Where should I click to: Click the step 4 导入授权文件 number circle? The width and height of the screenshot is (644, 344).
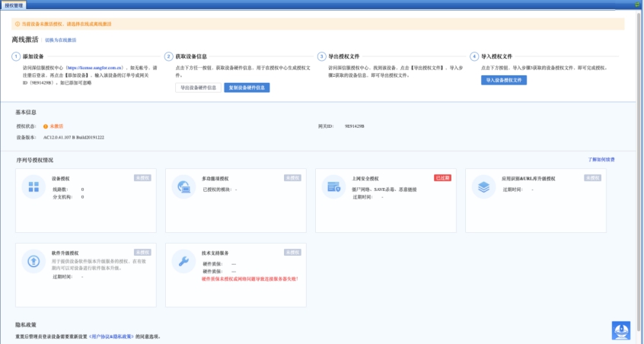[474, 56]
